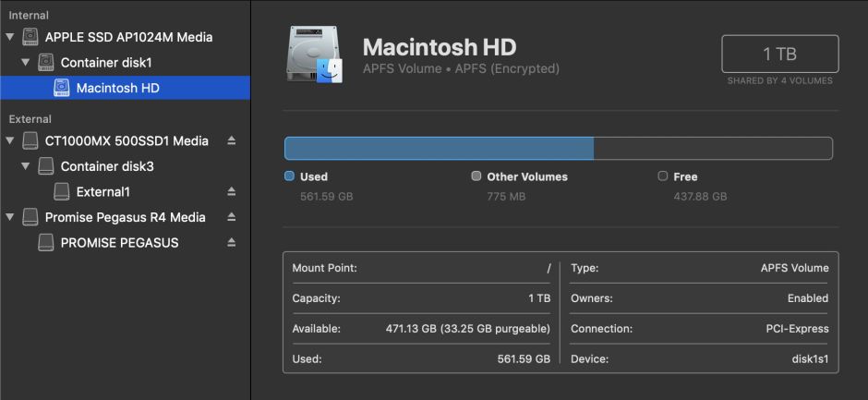The height and width of the screenshot is (400, 868).
Task: Click the Connection row label
Action: 602,329
